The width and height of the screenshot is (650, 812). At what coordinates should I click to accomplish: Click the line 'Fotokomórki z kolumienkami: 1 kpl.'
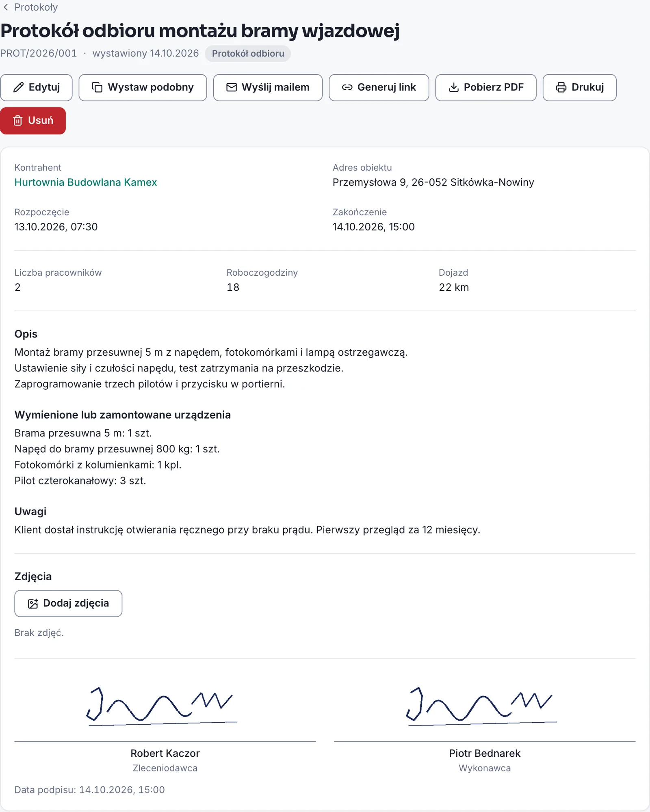point(98,465)
